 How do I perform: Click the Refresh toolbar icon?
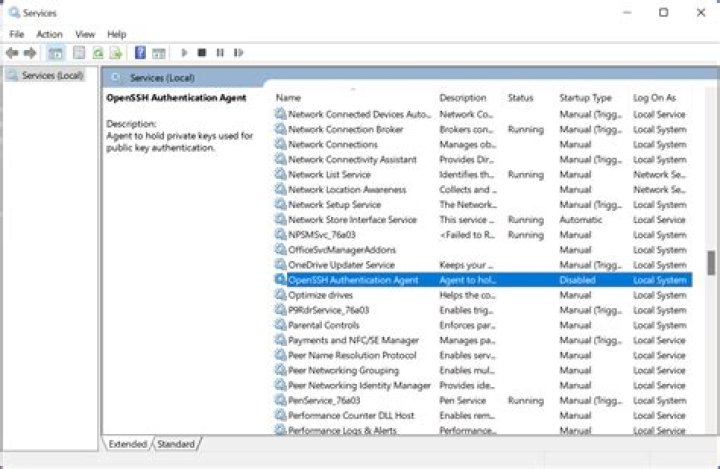pos(99,52)
